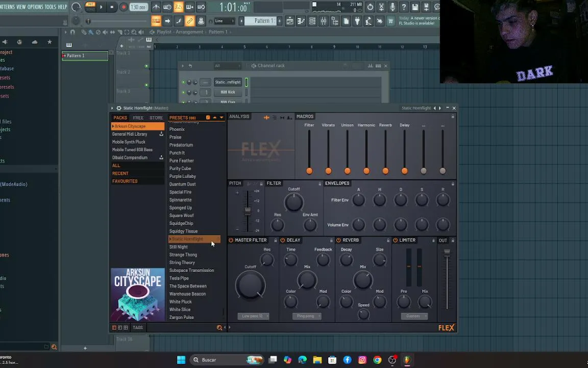Open the Channel rack view icon
Image resolution: width=588 pixels, height=368 pixels.
tap(312, 21)
